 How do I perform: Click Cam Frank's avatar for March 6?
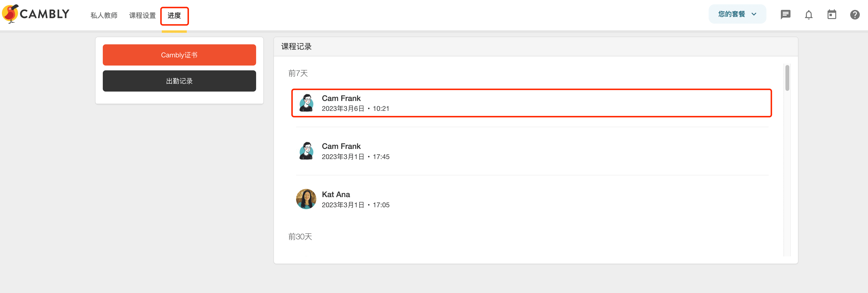coord(306,103)
